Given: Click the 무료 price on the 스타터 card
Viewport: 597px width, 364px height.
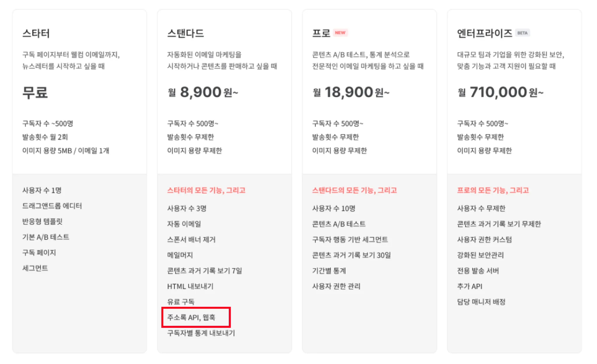Looking at the screenshot, I should (x=35, y=93).
